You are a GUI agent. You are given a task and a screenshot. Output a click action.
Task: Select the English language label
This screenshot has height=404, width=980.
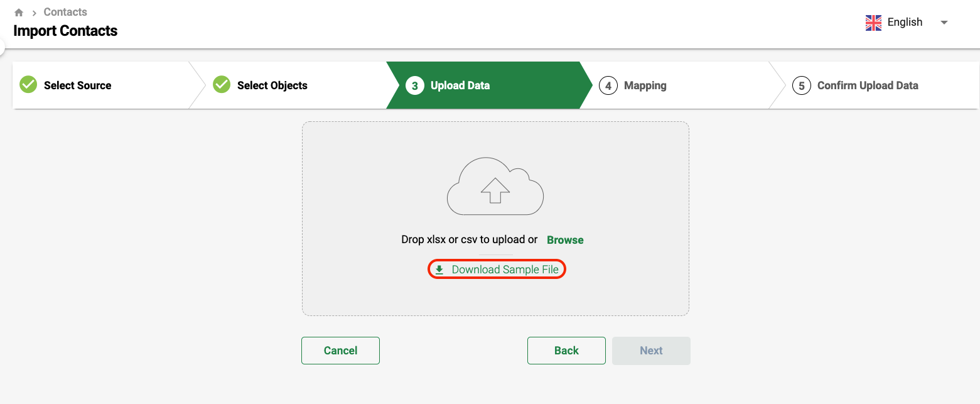905,22
